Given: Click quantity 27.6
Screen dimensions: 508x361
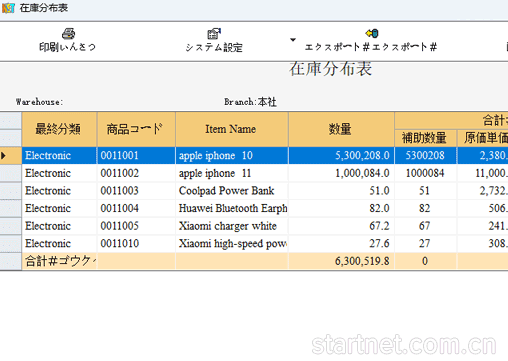Looking at the screenshot, I should pyautogui.click(x=341, y=244).
